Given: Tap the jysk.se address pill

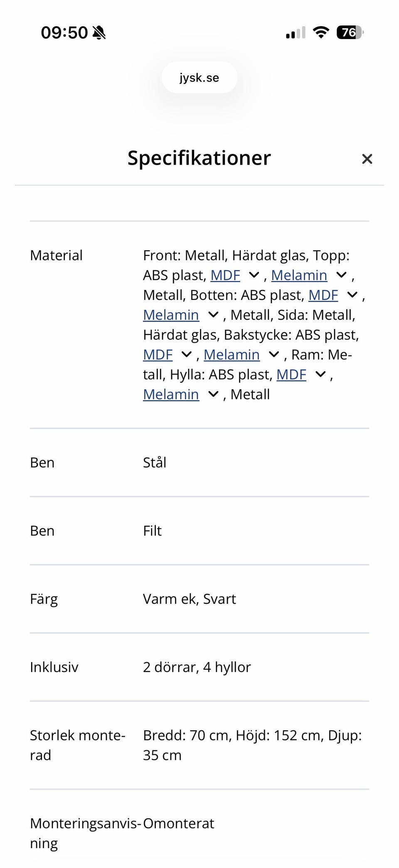Looking at the screenshot, I should 199,78.
